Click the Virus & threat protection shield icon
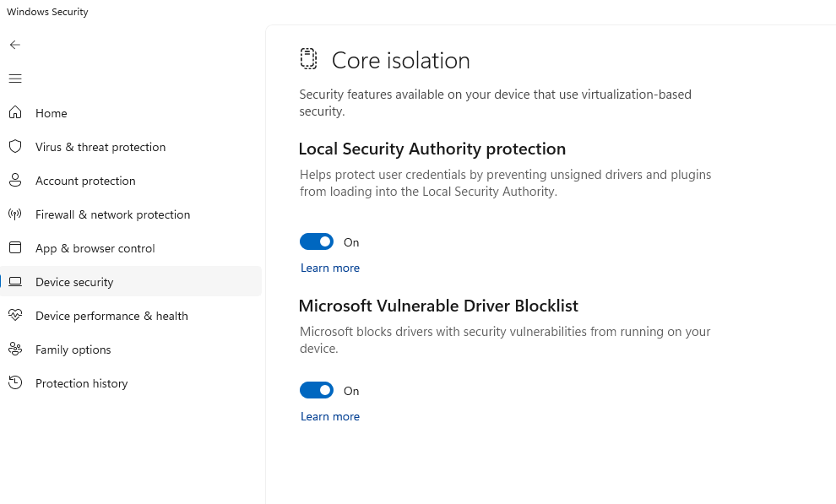The image size is (836, 504). click(x=15, y=146)
